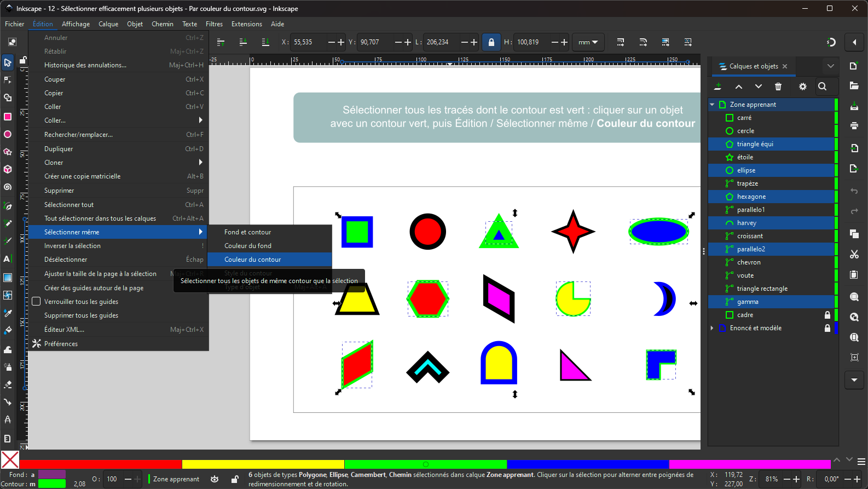This screenshot has height=489, width=868.
Task: Select the Rectangle tool
Action: click(8, 116)
